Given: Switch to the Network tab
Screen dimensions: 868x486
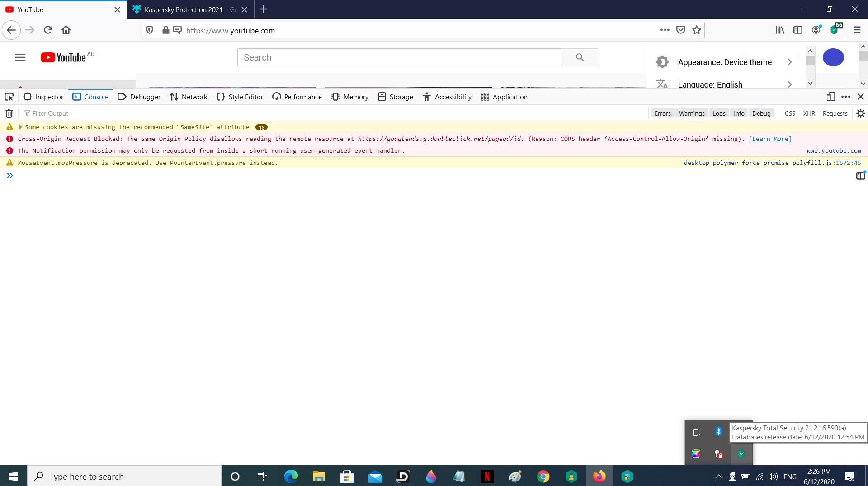Looking at the screenshot, I should click(188, 97).
